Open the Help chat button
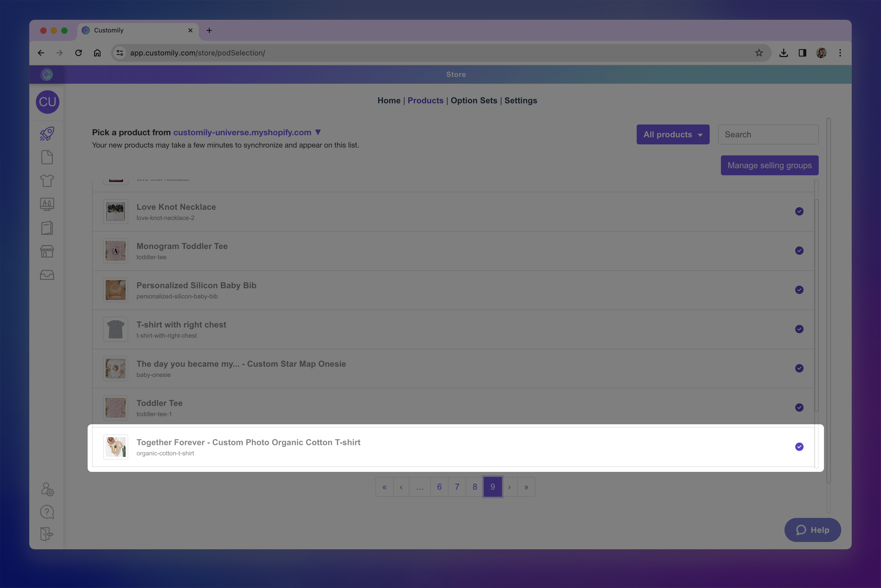This screenshot has width=881, height=588. [x=812, y=530]
